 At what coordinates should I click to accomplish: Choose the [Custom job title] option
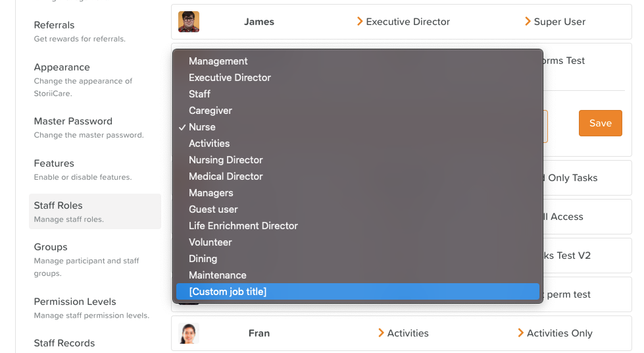[x=357, y=292]
